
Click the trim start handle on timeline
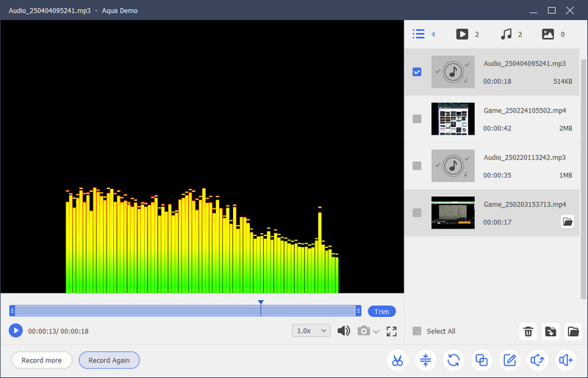(12, 311)
